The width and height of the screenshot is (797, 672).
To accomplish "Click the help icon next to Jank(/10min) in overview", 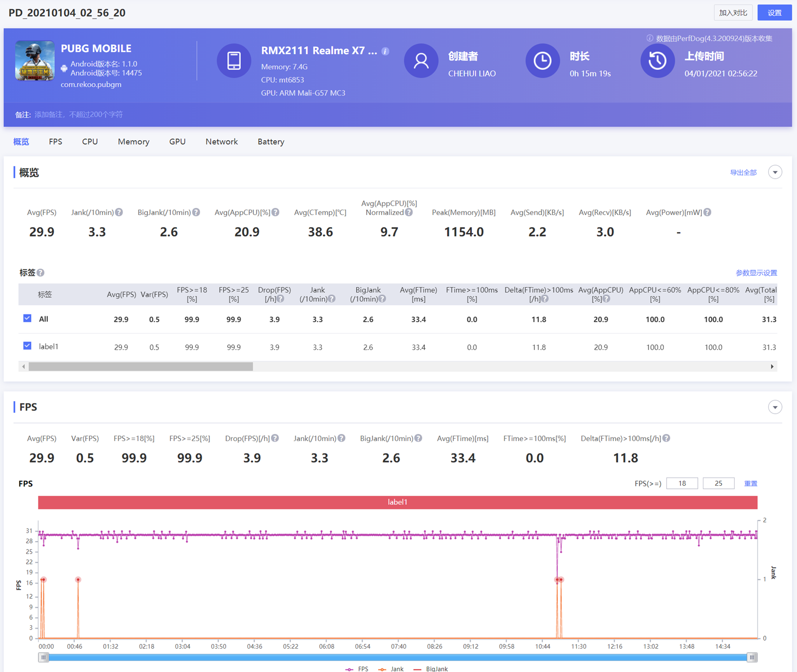I will click(119, 213).
